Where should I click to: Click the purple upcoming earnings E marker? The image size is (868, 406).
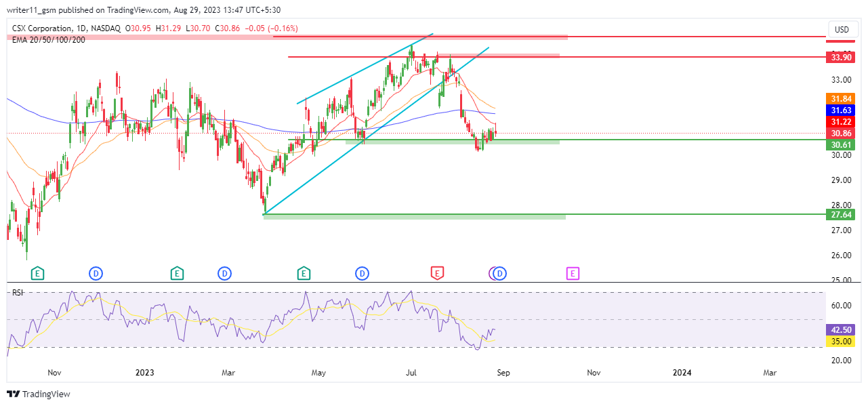click(573, 273)
